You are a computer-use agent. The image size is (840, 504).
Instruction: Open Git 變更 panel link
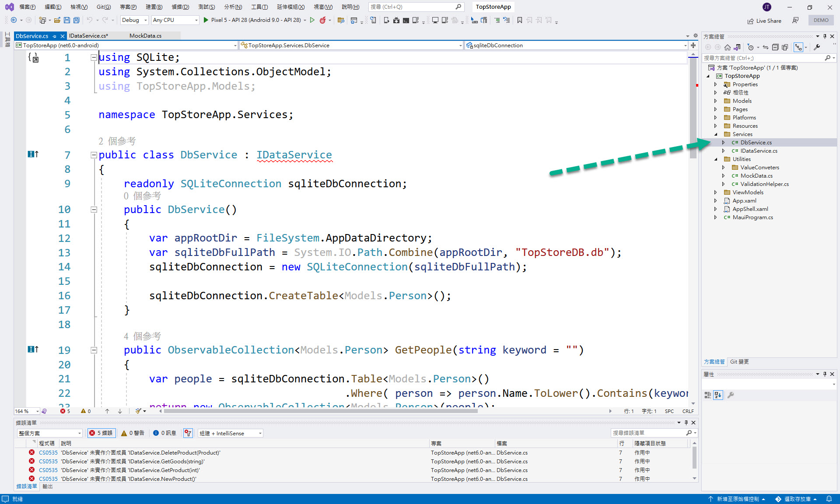tap(739, 361)
